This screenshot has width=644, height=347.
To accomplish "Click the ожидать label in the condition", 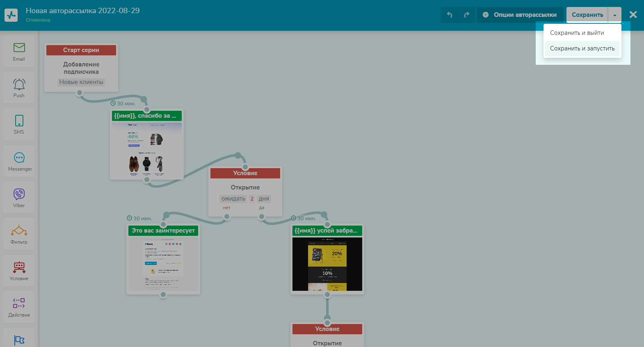I will click(233, 199).
